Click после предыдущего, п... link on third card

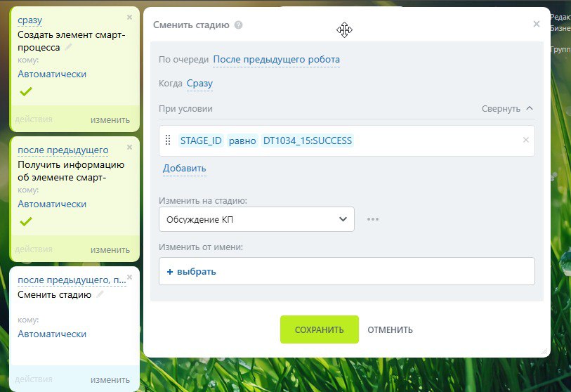click(72, 280)
